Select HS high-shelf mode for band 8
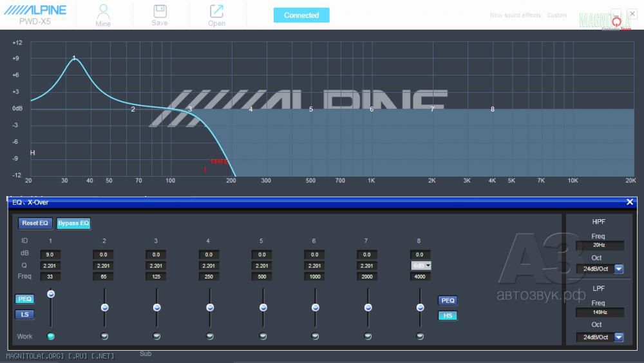This screenshot has width=644, height=363. pyautogui.click(x=448, y=316)
